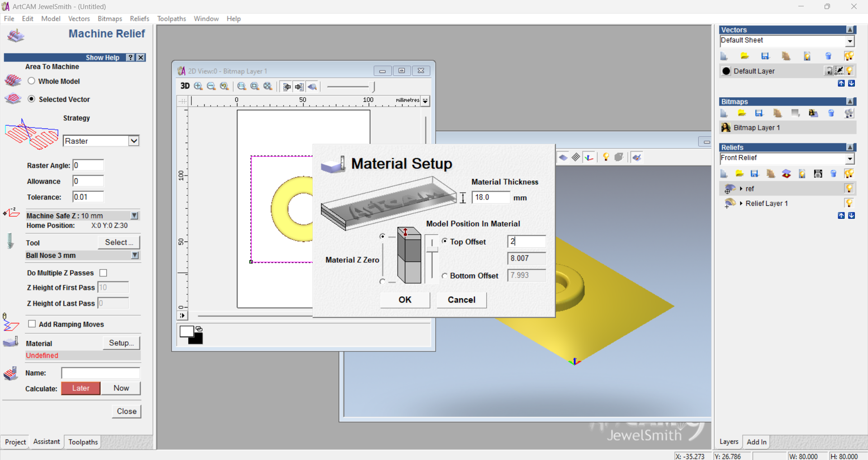Click the Zoom Out tool in the 2D View toolbar

pyautogui.click(x=211, y=86)
